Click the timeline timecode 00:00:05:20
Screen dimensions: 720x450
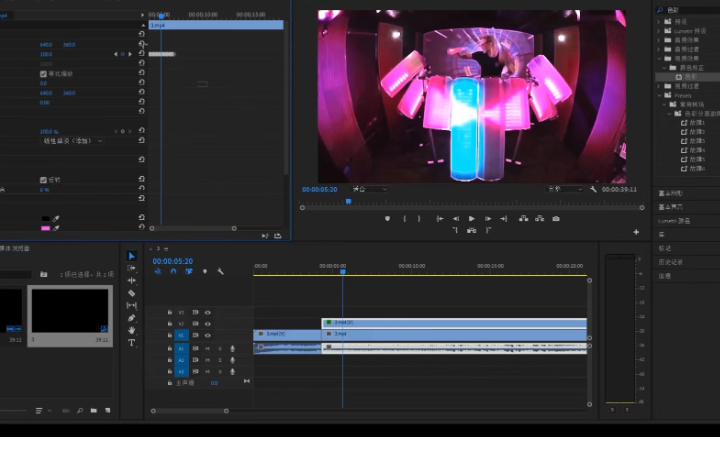[173, 261]
